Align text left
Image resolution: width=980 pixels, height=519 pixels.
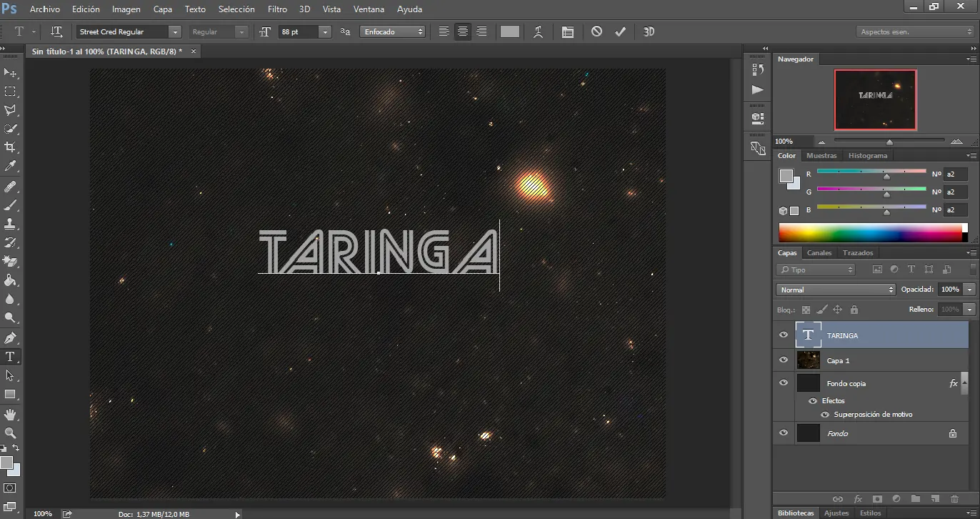(x=444, y=31)
